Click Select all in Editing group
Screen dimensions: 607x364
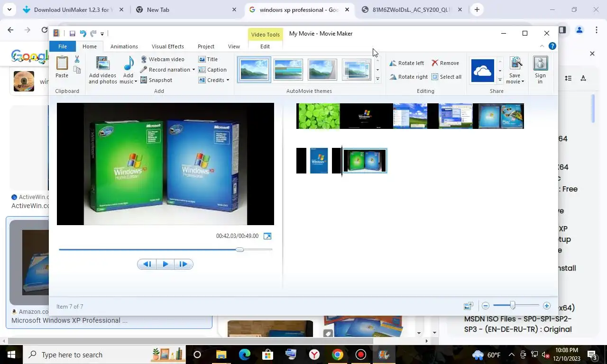[446, 77]
